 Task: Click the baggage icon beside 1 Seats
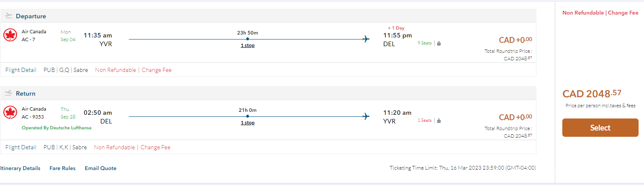[x=439, y=121]
